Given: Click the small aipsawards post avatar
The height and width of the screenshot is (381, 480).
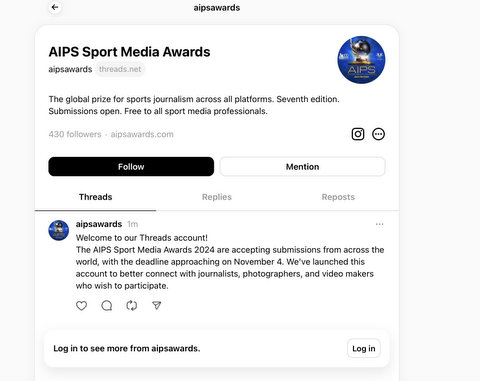Looking at the screenshot, I should click(59, 230).
